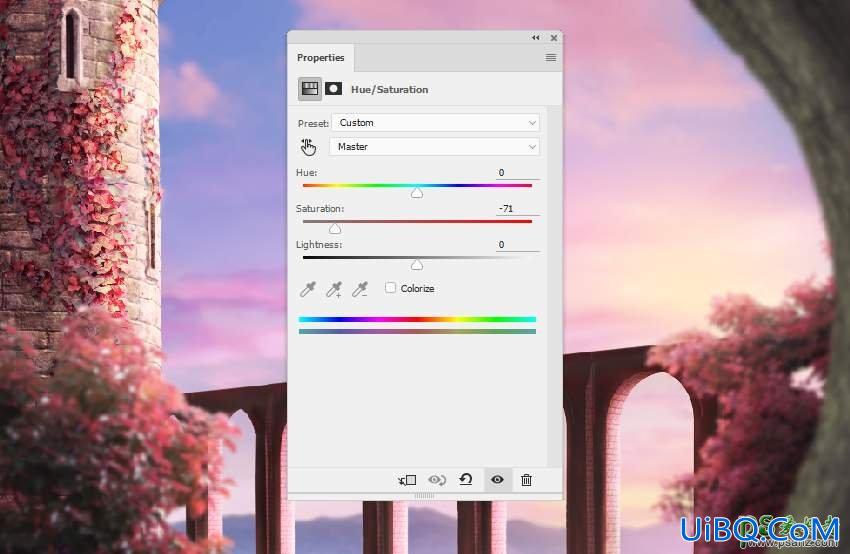Click the upper rainbow color bar

[417, 319]
